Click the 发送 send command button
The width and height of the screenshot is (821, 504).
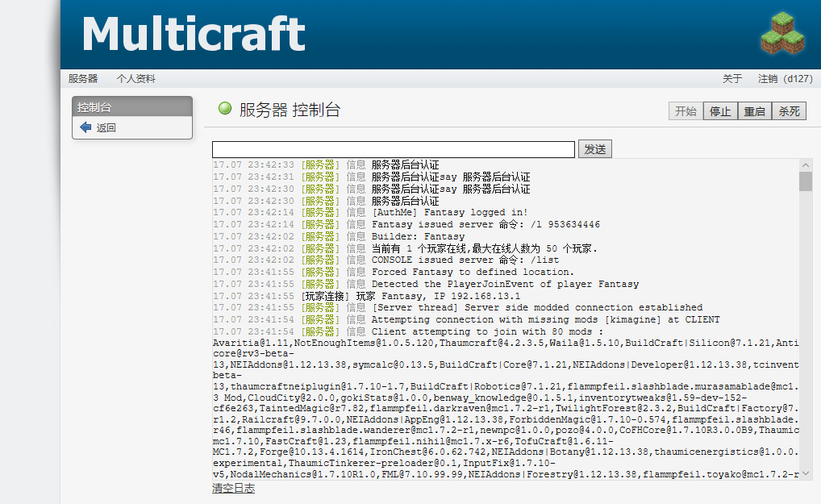(x=595, y=149)
